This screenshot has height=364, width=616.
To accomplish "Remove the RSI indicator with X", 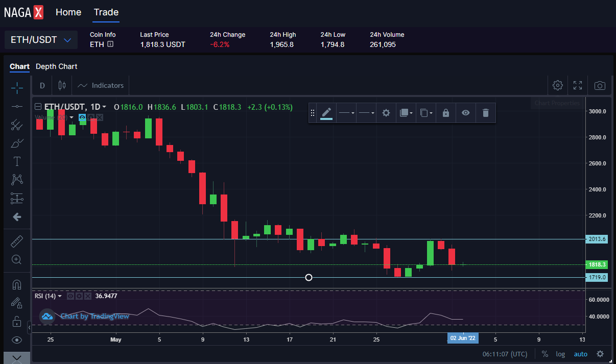I will [88, 296].
